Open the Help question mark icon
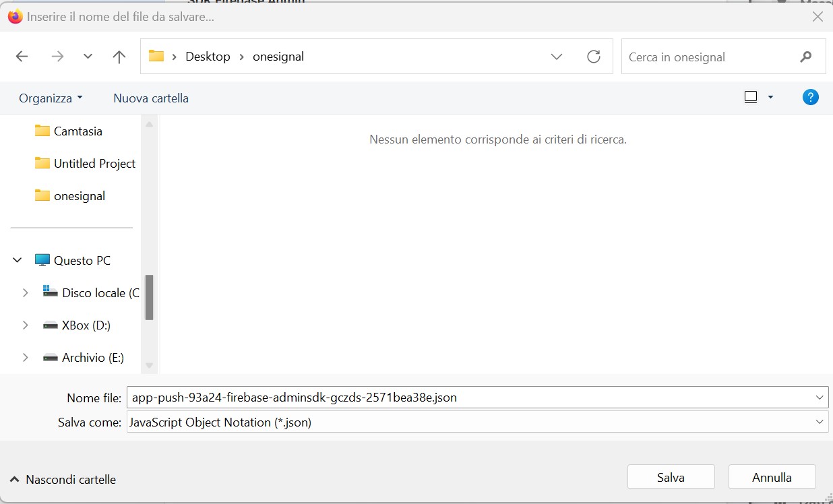 (810, 97)
